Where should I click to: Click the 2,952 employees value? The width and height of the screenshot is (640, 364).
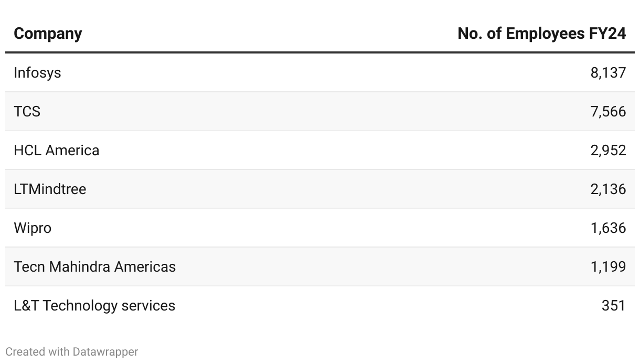[608, 150]
